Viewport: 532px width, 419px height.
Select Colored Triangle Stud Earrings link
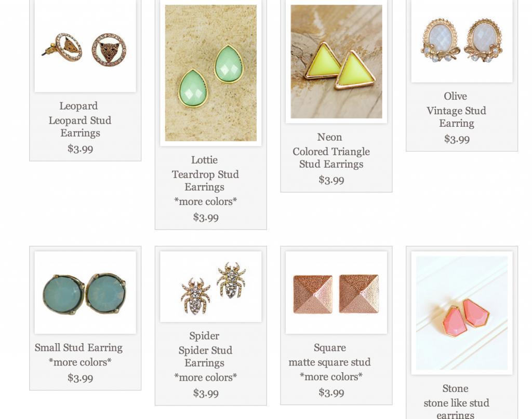pyautogui.click(x=331, y=158)
